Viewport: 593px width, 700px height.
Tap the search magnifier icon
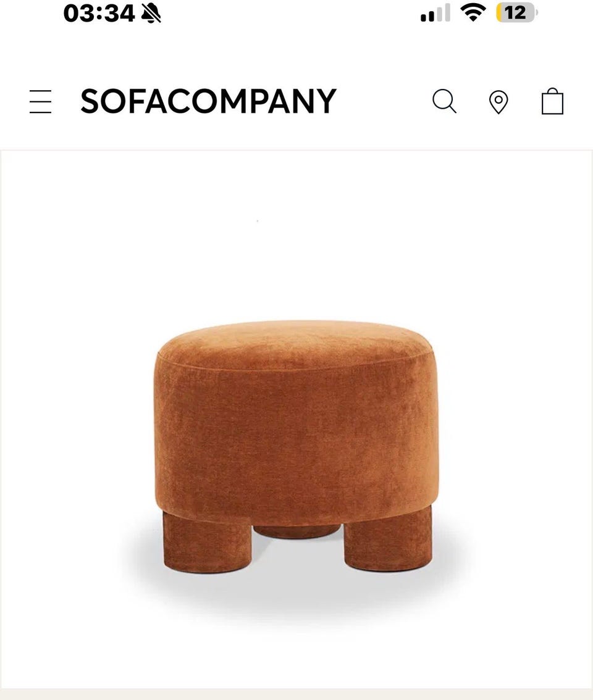pos(444,101)
